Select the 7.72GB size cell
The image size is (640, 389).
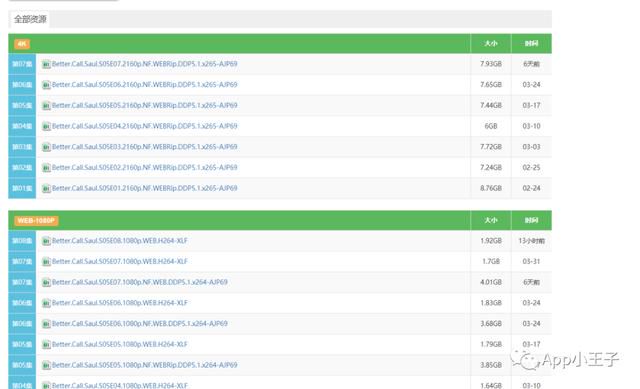491,147
